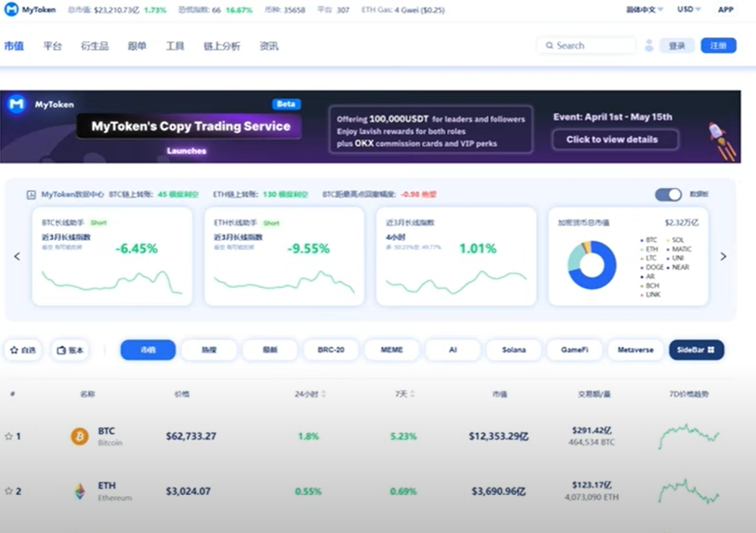This screenshot has width=756, height=533.
Task: Open the 平台 navigation tab
Action: tap(52, 45)
